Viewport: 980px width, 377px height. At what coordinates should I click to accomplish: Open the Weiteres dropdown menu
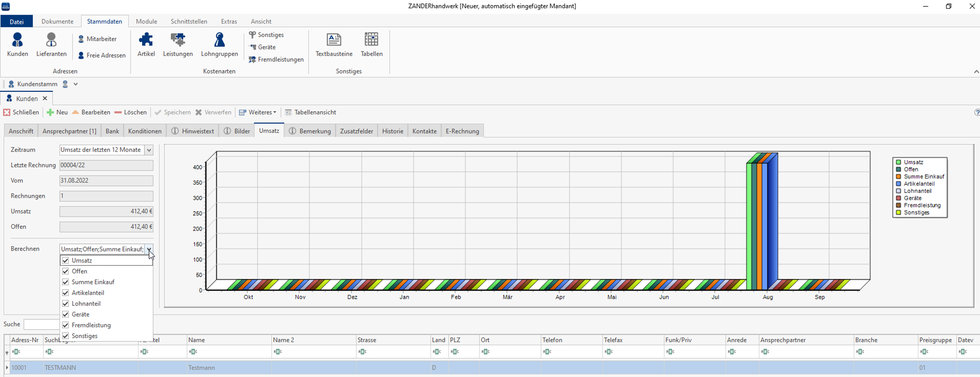click(x=257, y=112)
